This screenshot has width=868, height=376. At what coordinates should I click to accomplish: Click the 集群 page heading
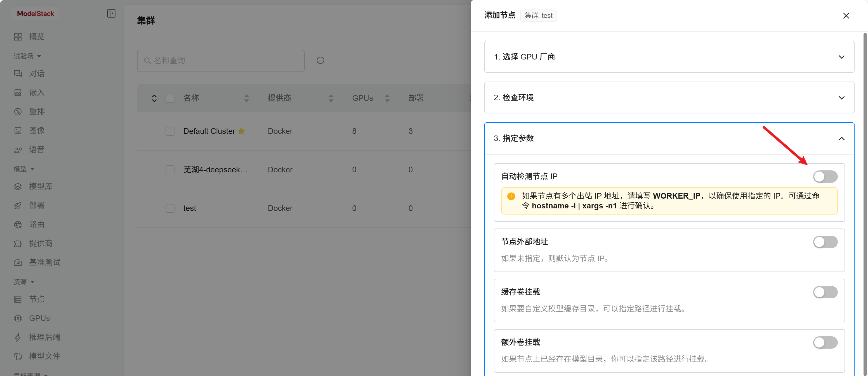tap(146, 21)
